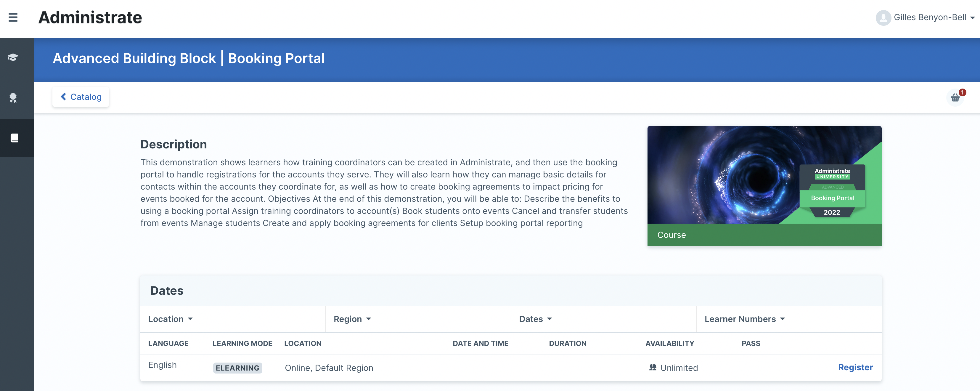Click the AVAILABILITY column header
The image size is (980, 391).
(669, 343)
